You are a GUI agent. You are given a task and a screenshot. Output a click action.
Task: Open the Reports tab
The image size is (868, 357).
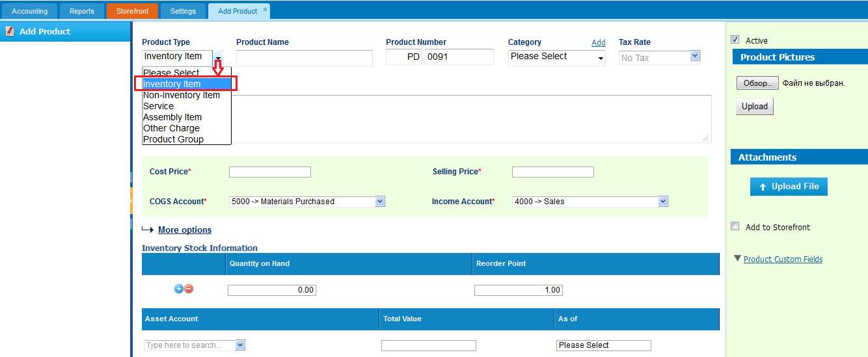point(82,11)
